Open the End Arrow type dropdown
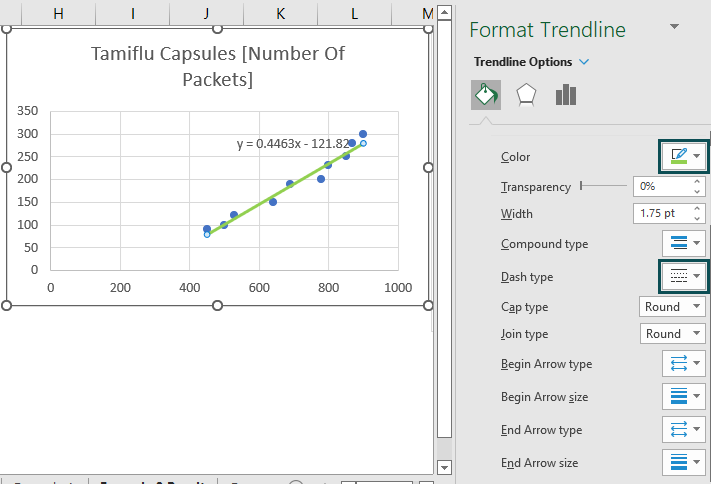This screenshot has height=484, width=711. (x=684, y=430)
